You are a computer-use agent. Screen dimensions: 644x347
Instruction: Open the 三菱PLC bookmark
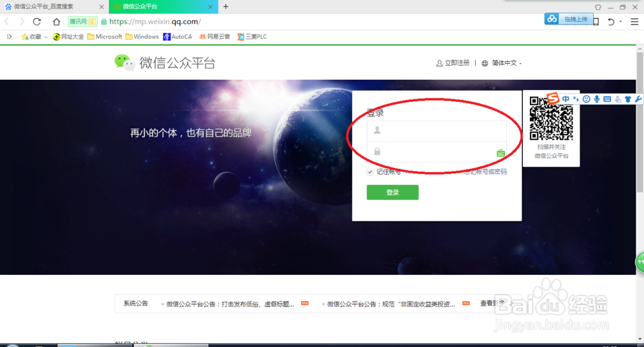[x=252, y=37]
